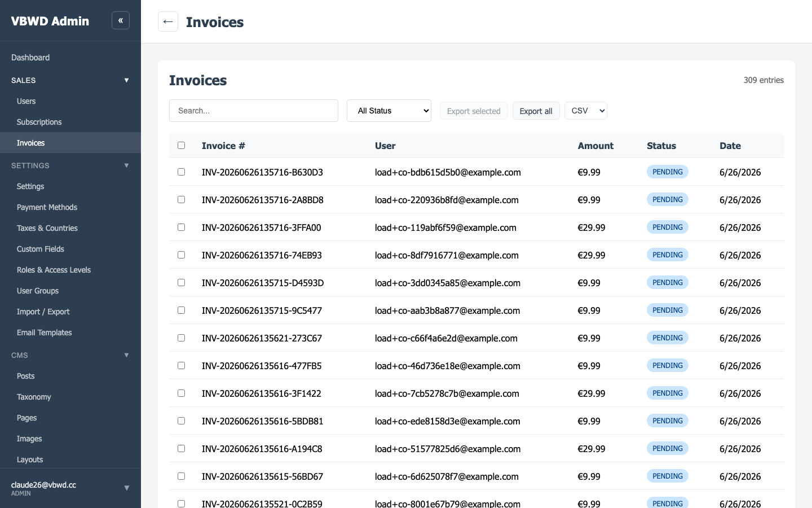The width and height of the screenshot is (812, 508).
Task: Click PENDING badge for invoice INV-20260626135616-477FB5
Action: (x=668, y=365)
